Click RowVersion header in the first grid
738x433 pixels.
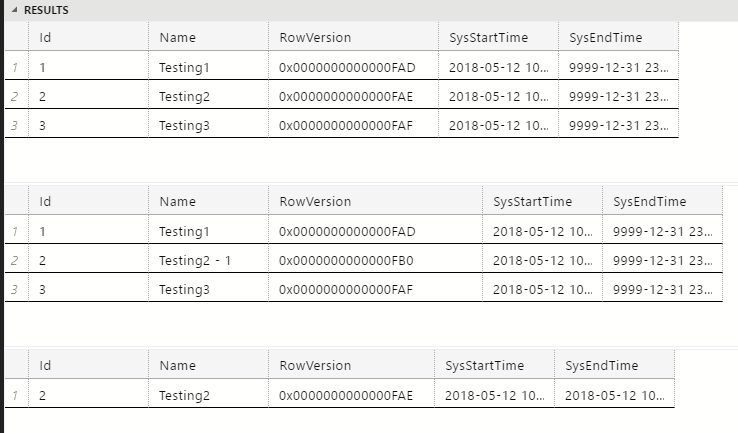point(353,37)
